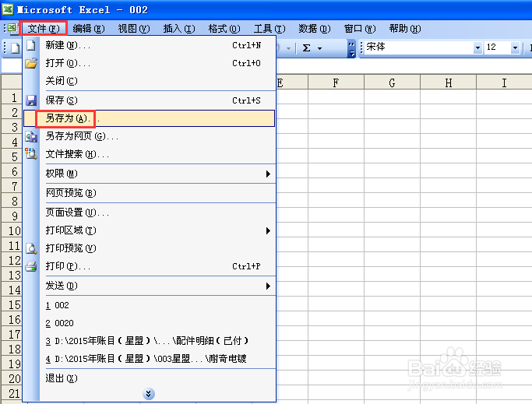Open recent file 1 002
Screen dimensions: 532x404
coord(150,305)
